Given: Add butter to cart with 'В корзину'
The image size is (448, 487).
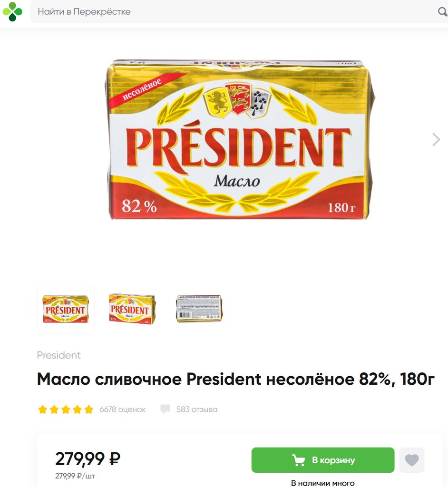Looking at the screenshot, I should pyautogui.click(x=323, y=460).
